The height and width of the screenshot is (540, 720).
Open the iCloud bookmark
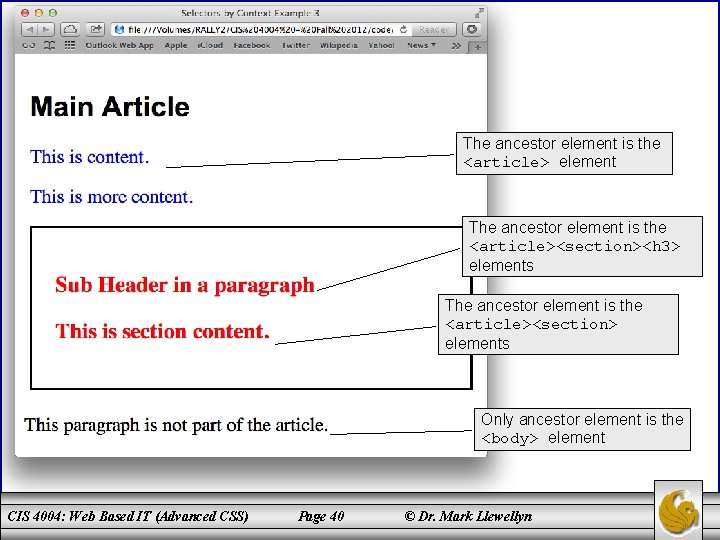tap(210, 45)
